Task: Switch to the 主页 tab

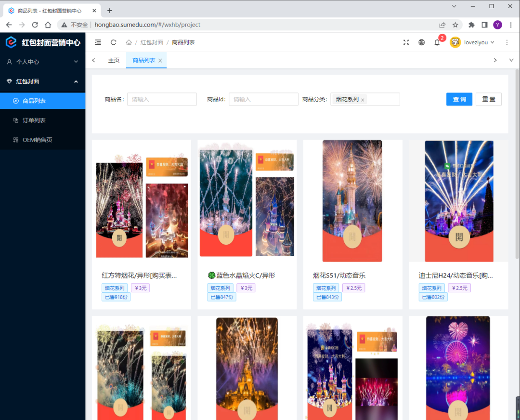Action: tap(114, 60)
